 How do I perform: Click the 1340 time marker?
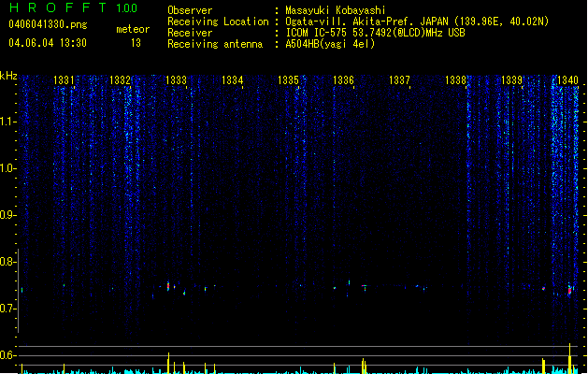pyautogui.click(x=567, y=80)
